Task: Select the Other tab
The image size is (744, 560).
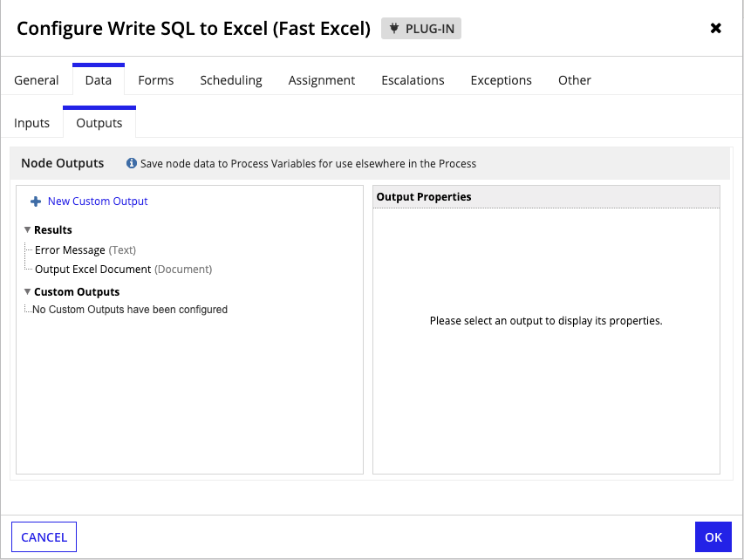Action: click(x=575, y=80)
